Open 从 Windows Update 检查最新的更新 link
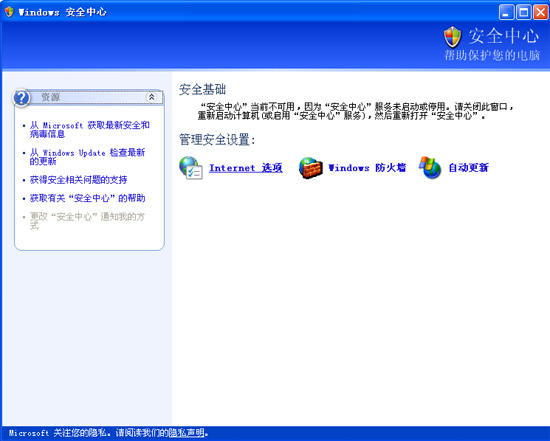The image size is (550, 441). (x=87, y=157)
